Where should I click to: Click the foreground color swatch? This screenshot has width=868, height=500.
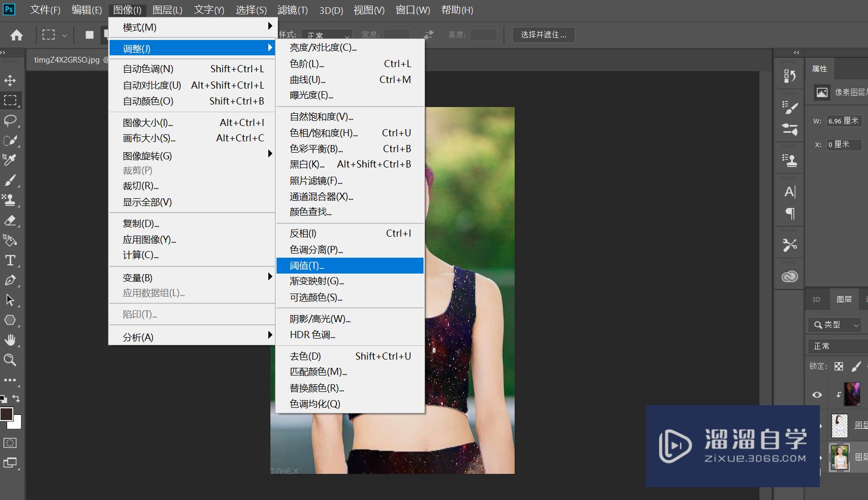(6, 414)
